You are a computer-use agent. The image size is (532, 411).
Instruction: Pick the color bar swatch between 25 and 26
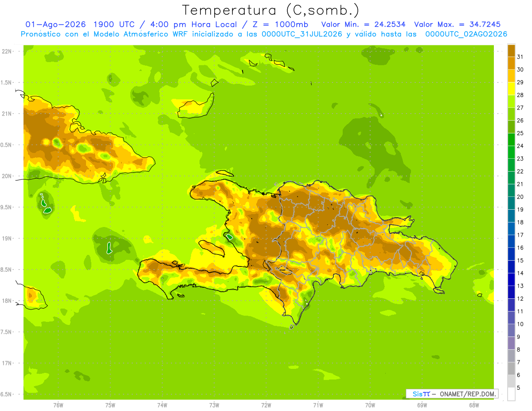(x=511, y=127)
